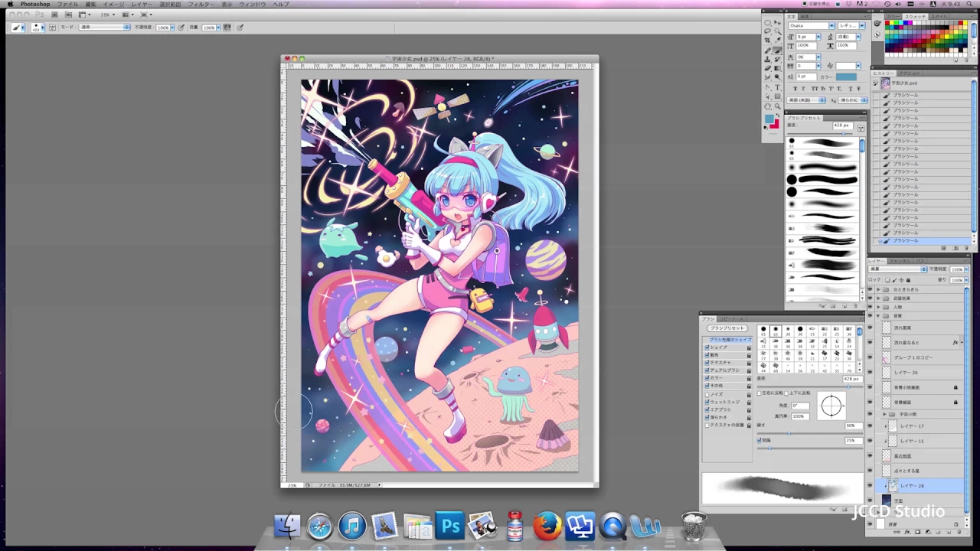Select ブラシ先端のシェイプ option
The width and height of the screenshot is (980, 551).
[x=730, y=340]
